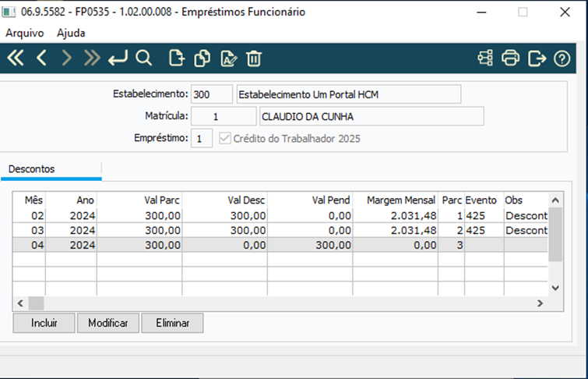
Task: Click the edit record pencil icon
Action: 228,58
